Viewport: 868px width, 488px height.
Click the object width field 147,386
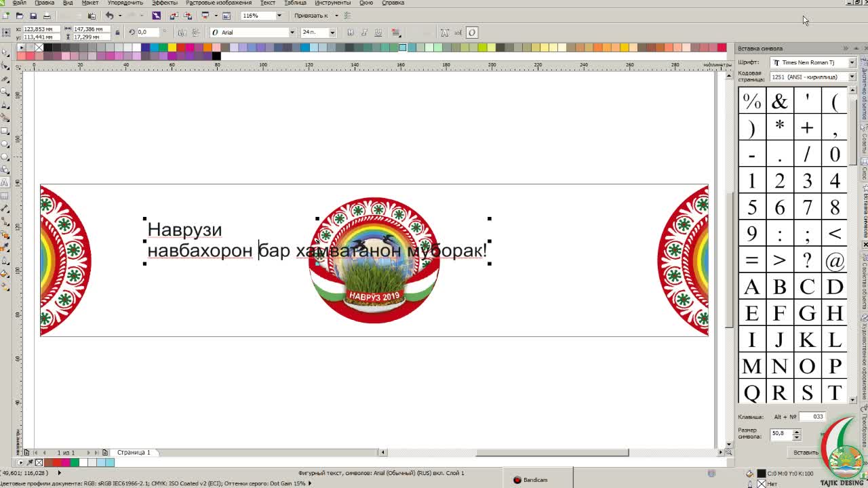pyautogui.click(x=92, y=29)
